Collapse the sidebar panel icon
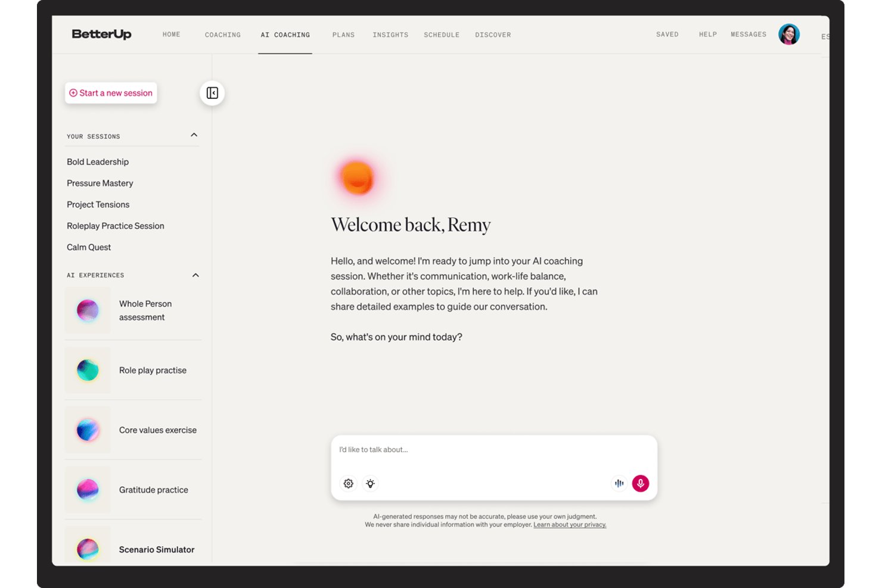Image resolution: width=882 pixels, height=588 pixels. 212,93
